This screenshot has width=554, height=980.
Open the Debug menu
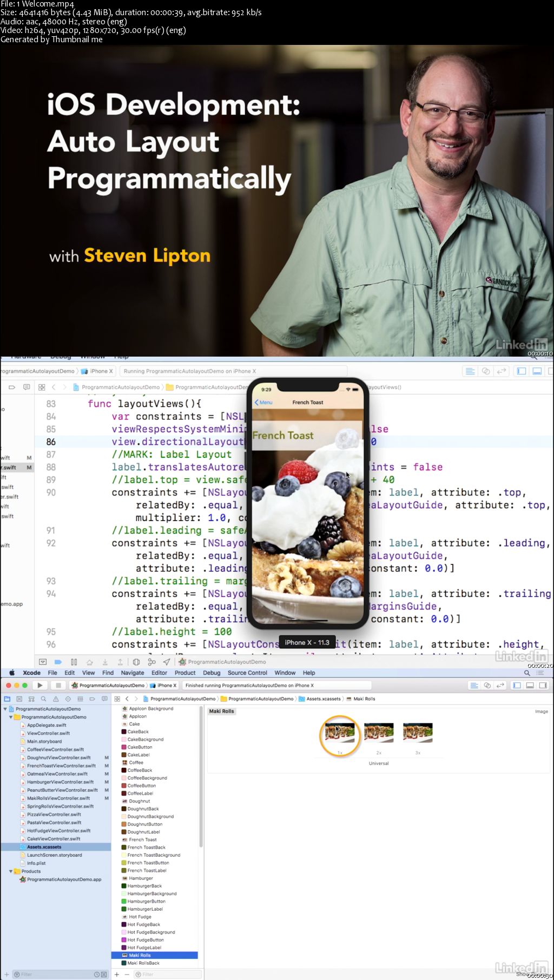click(212, 673)
